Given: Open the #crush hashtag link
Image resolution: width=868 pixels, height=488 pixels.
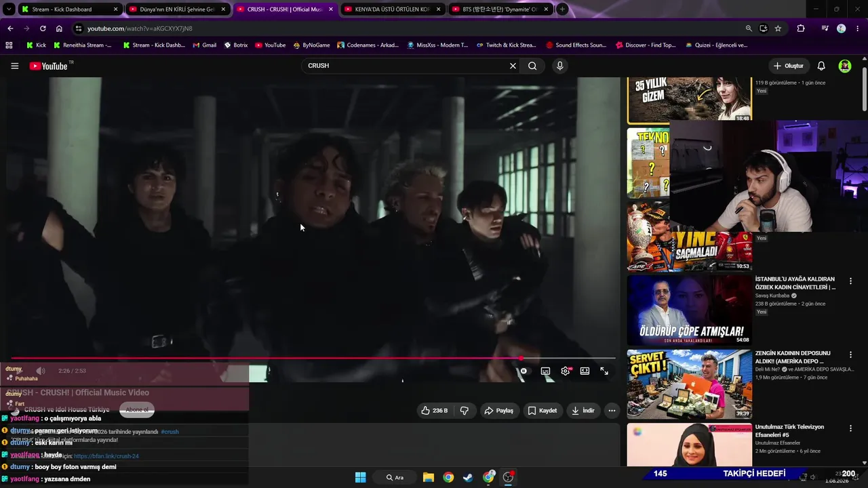Looking at the screenshot, I should click(170, 432).
